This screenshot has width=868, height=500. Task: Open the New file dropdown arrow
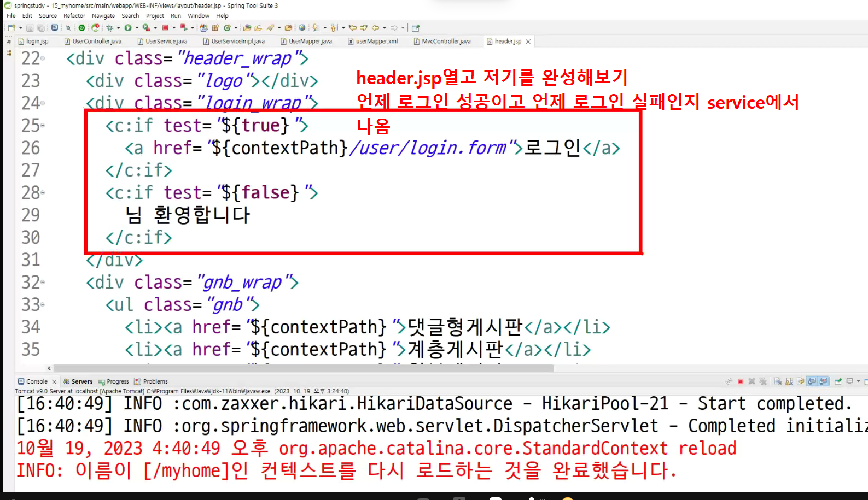pyautogui.click(x=21, y=28)
